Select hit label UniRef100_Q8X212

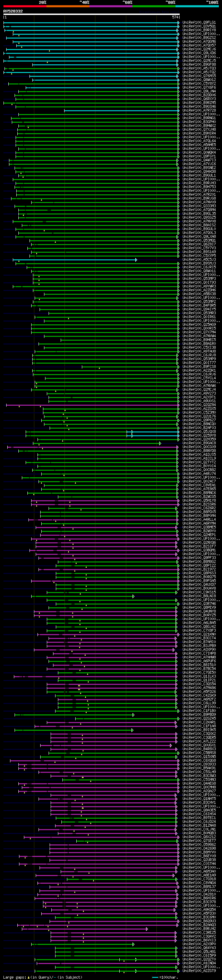coord(199,836)
